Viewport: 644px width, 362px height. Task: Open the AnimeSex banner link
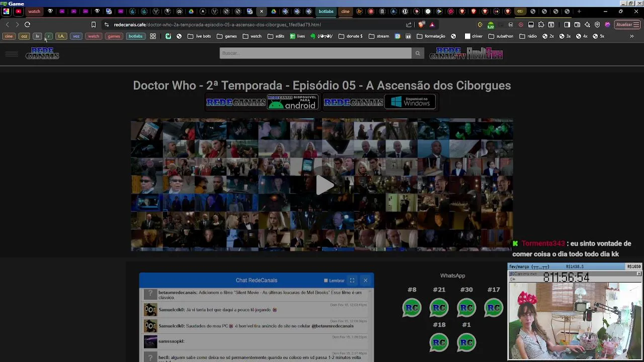coord(485,53)
